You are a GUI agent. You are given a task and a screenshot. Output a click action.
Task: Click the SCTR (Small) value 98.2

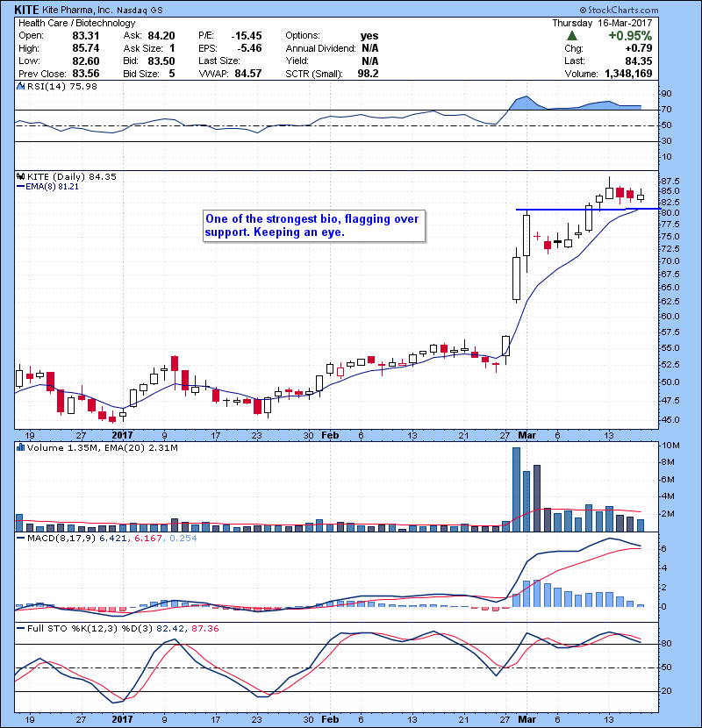pos(368,74)
